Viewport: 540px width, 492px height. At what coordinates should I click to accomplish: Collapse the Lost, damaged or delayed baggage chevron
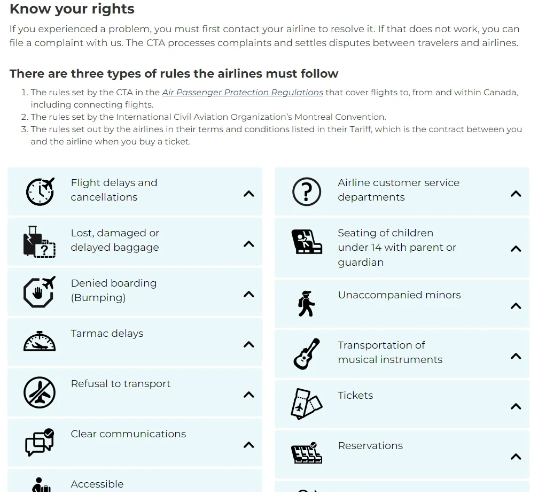pos(249,244)
